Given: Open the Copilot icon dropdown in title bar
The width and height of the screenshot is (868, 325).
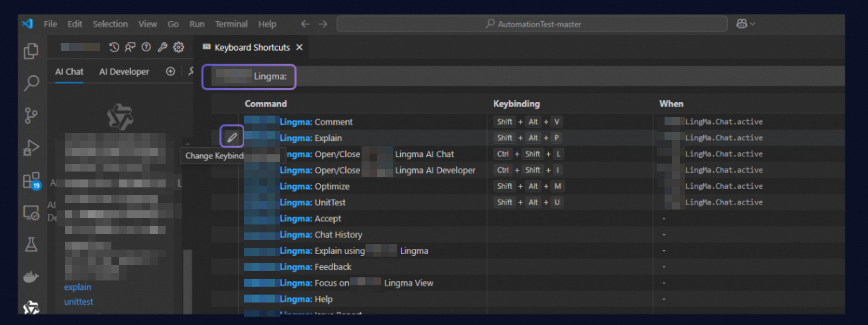Looking at the screenshot, I should [x=746, y=24].
